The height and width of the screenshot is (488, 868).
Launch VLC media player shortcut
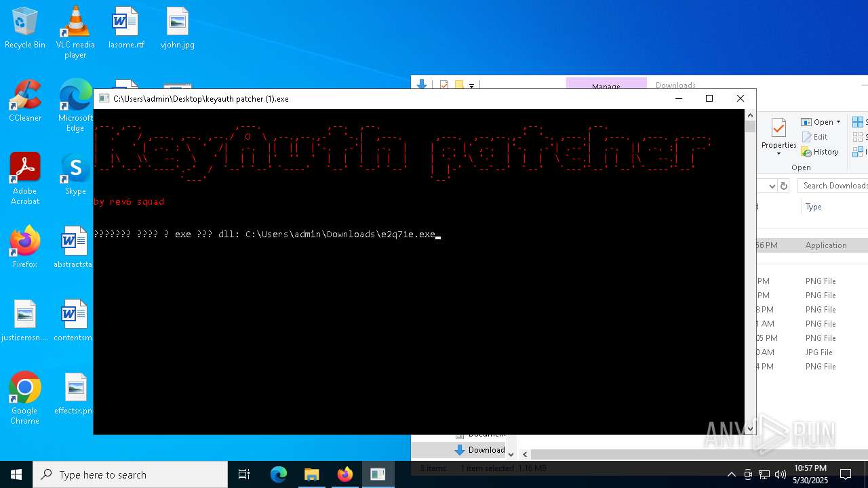pyautogui.click(x=75, y=33)
